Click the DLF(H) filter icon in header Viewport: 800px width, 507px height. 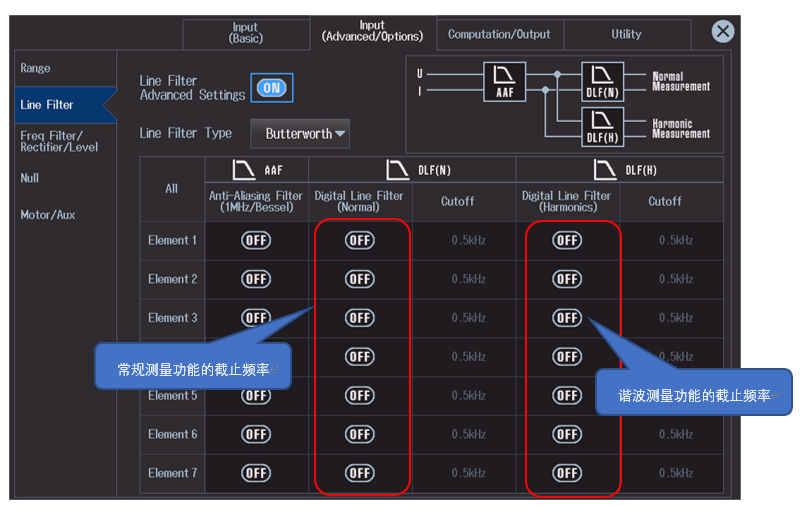(x=606, y=170)
